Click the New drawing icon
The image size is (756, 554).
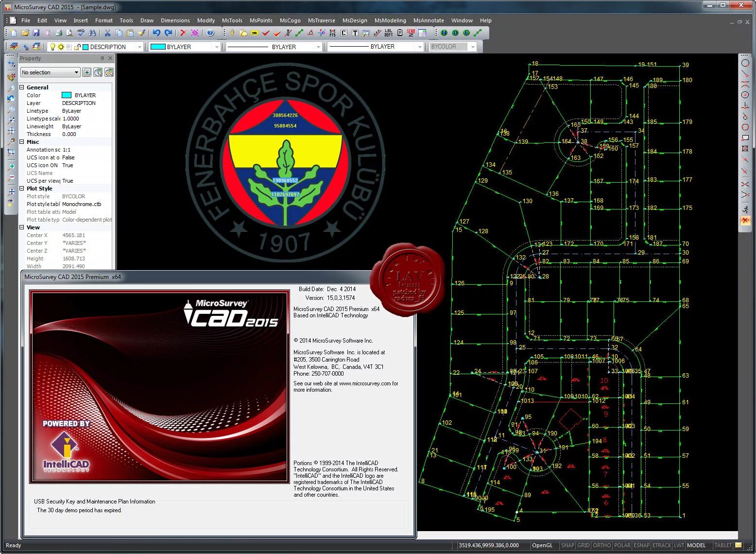[x=14, y=33]
